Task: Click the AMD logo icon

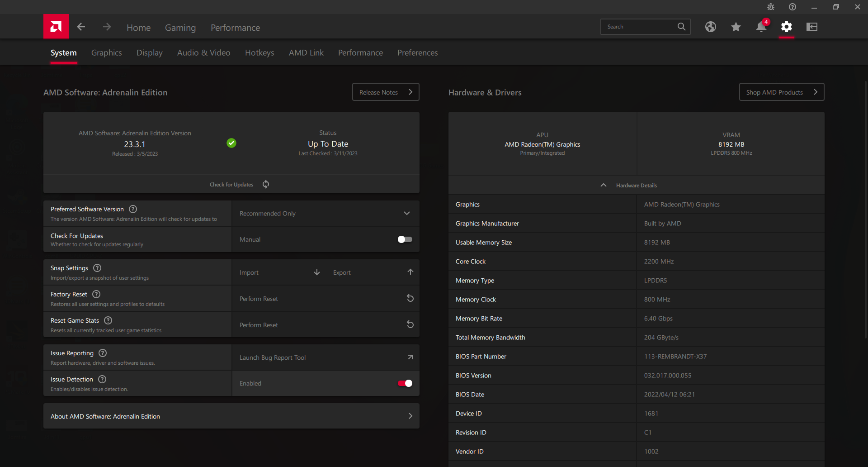Action: point(56,27)
